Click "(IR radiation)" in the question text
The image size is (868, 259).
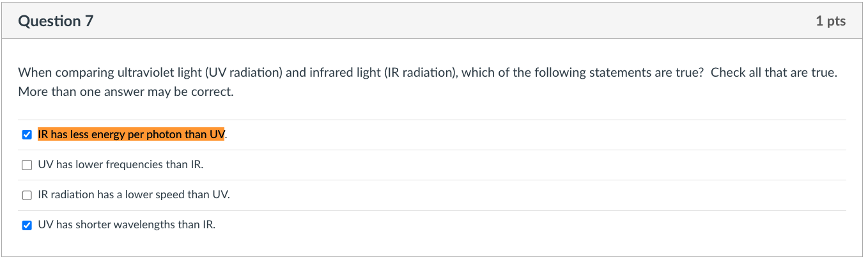419,73
